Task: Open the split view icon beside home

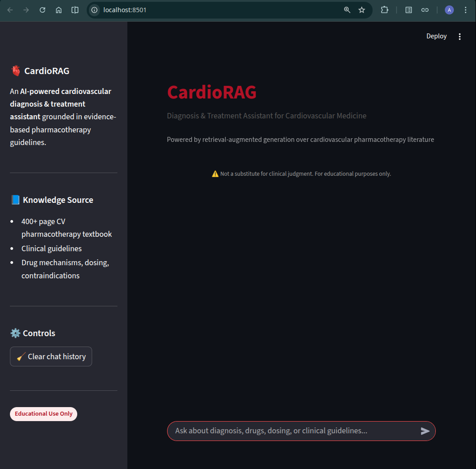Action: 75,10
